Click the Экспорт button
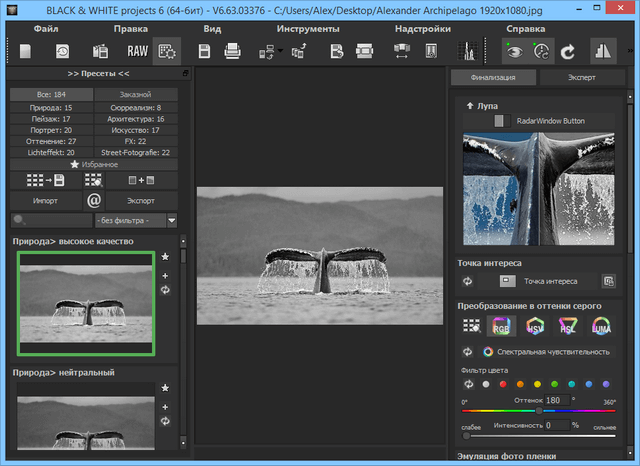The image size is (640, 466). 141,200
